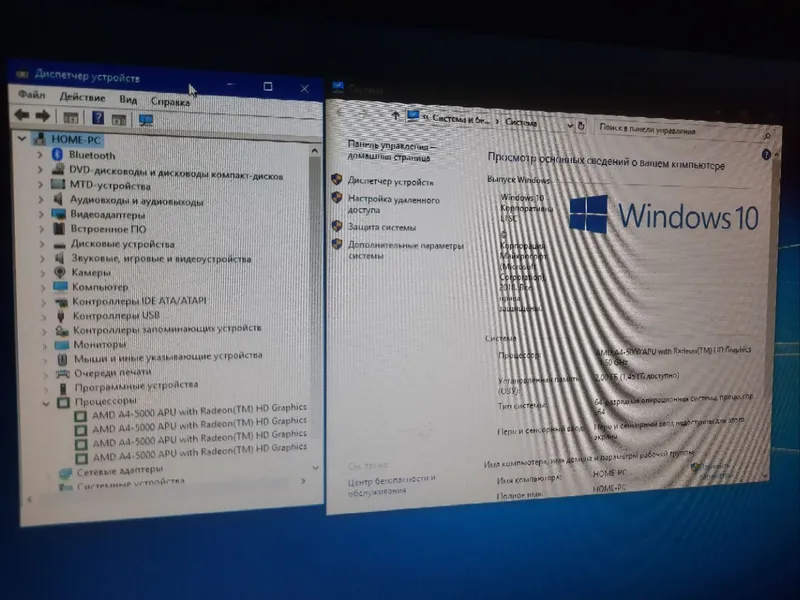
Task: Click the Refresh button in System address bar
Action: pos(581,126)
